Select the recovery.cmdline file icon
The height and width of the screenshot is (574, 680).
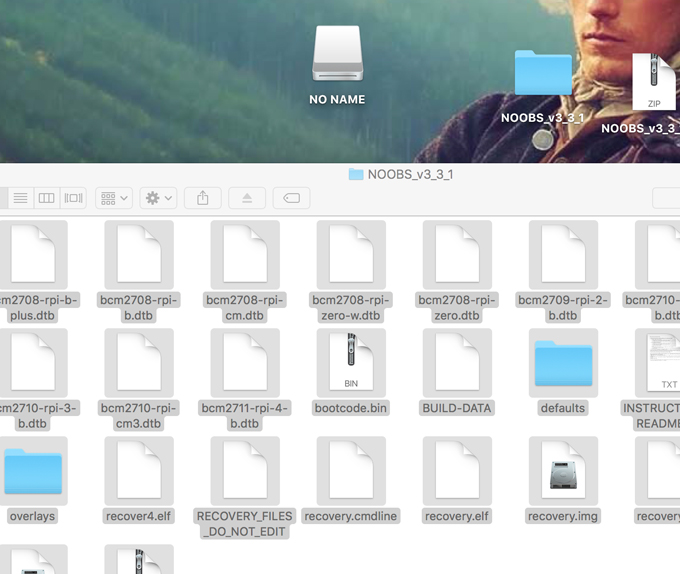pos(351,470)
